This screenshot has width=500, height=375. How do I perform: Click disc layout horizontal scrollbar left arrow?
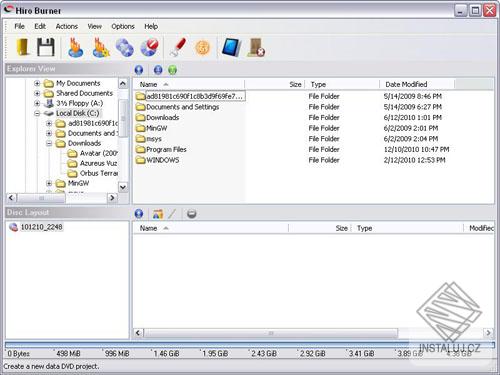point(138,333)
